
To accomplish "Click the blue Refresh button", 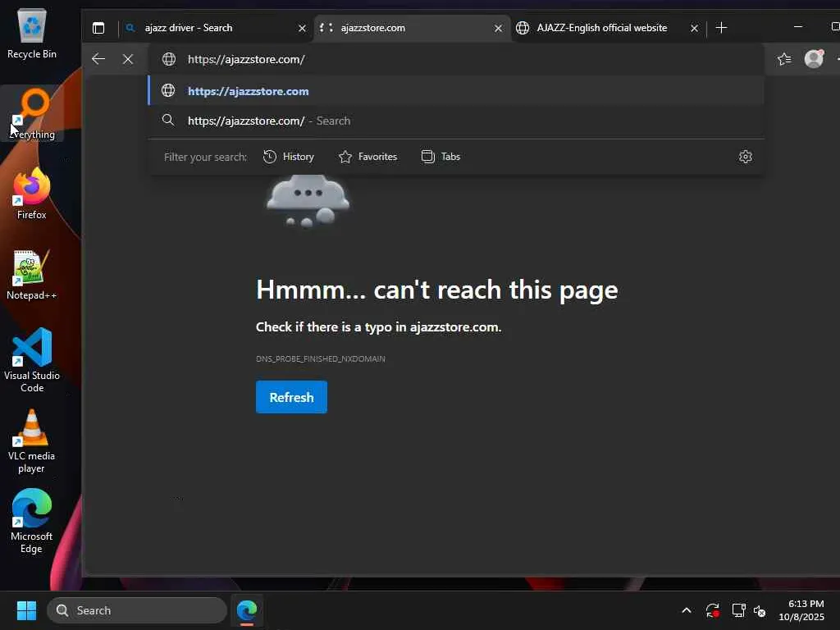I will [291, 397].
